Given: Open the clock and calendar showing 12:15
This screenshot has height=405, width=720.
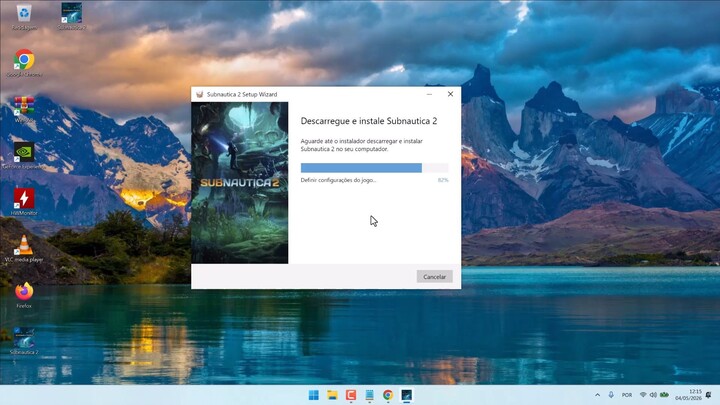Looking at the screenshot, I should pyautogui.click(x=689, y=395).
